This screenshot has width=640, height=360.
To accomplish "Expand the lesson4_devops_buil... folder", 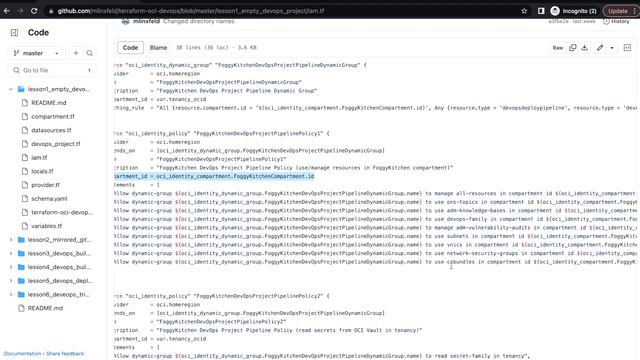I will (11, 267).
